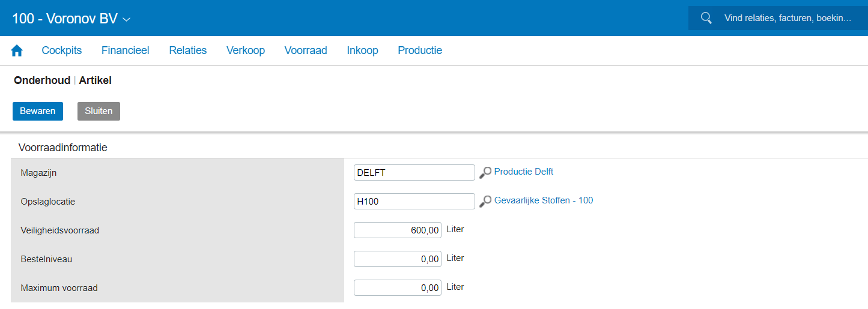Open the Opslaglocatie lookup magnifier icon
Screen dimensions: 868x309
tap(485, 202)
